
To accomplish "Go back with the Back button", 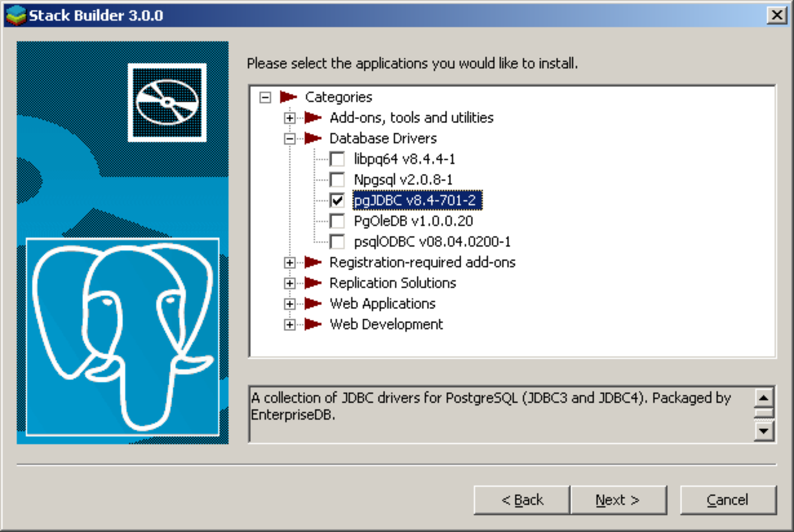I will coord(522,500).
